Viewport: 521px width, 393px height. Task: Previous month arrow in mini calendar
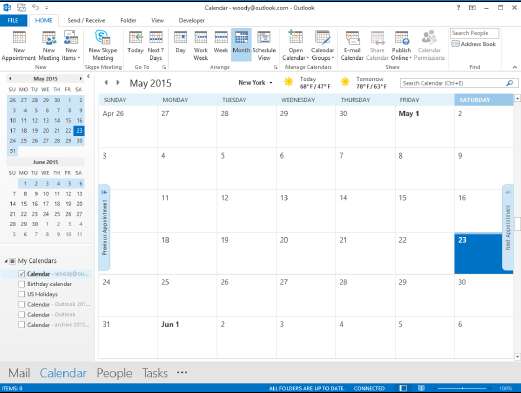10,79
